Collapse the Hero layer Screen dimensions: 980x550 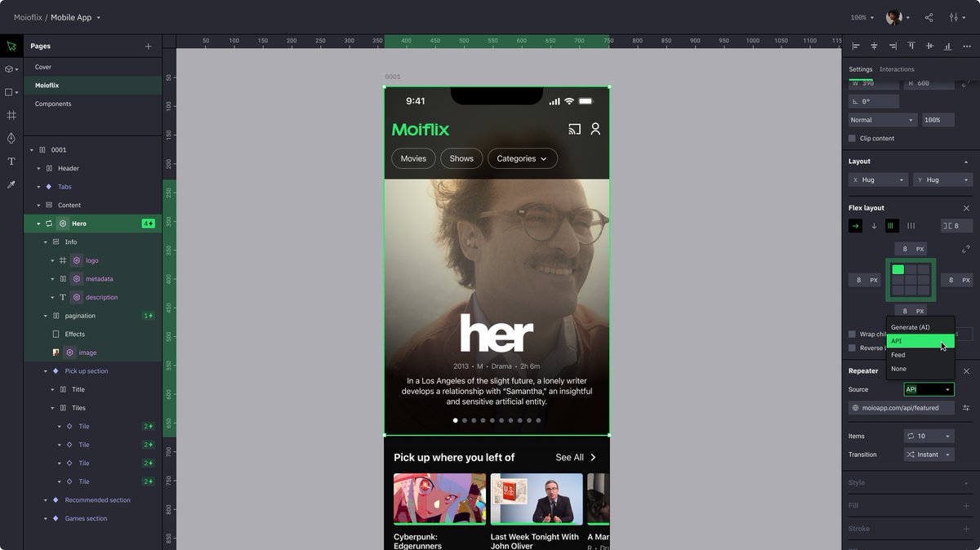pyautogui.click(x=38, y=224)
